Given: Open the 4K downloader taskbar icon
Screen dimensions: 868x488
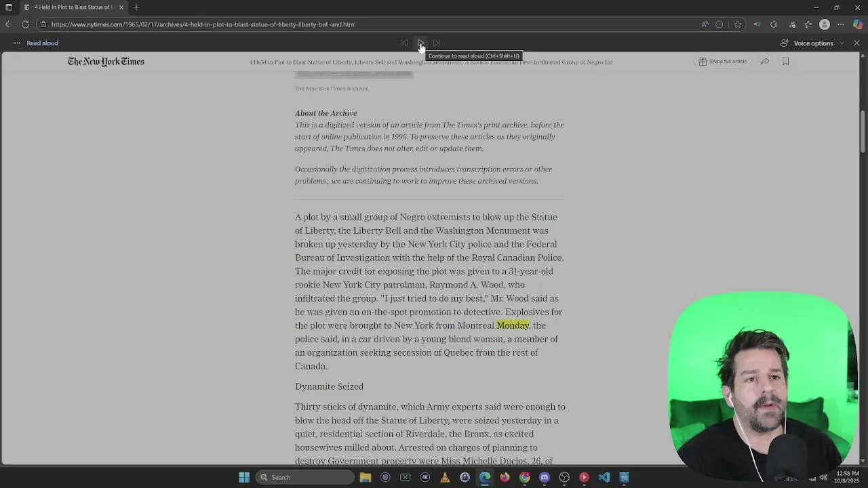Looking at the screenshot, I should click(425, 477).
